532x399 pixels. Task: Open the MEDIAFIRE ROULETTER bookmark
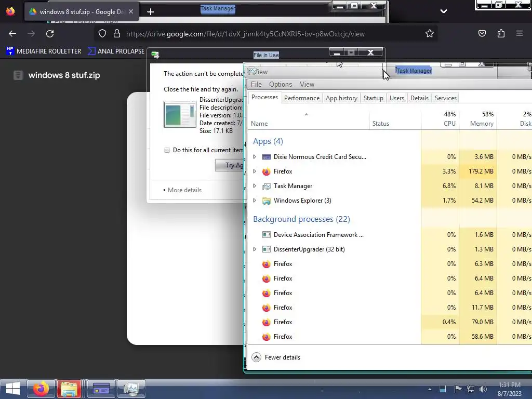[44, 51]
